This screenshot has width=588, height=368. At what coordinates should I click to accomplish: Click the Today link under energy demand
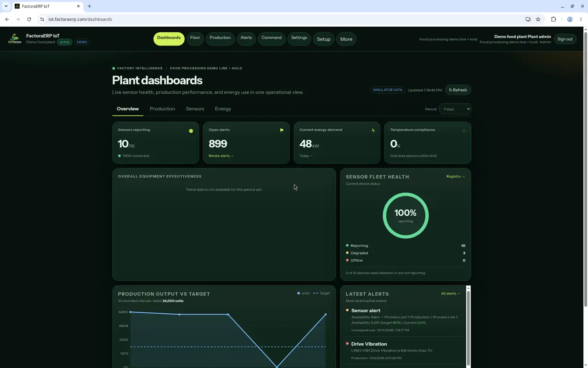[x=306, y=156]
